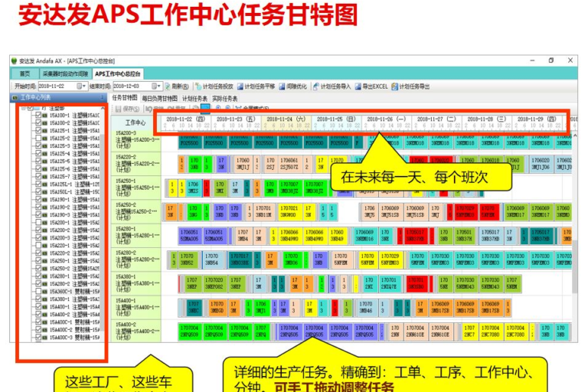Click the 计划任务投放 icon

click(198, 87)
